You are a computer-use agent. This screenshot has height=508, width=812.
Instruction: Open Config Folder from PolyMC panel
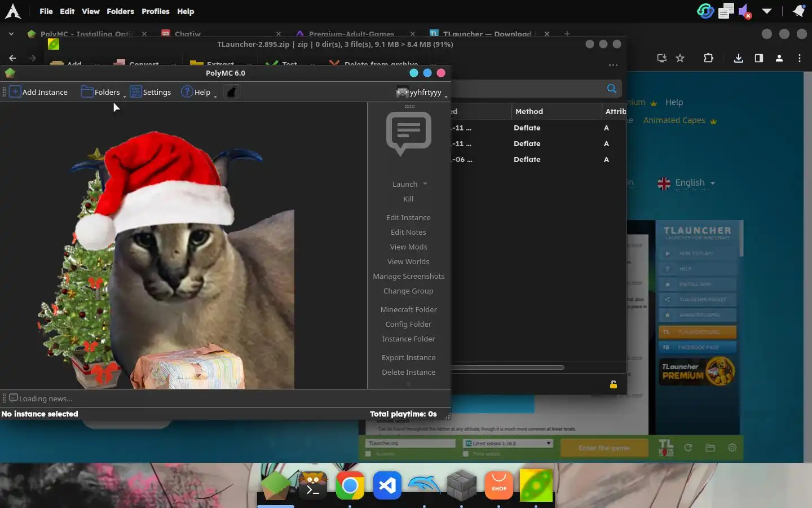(408, 324)
